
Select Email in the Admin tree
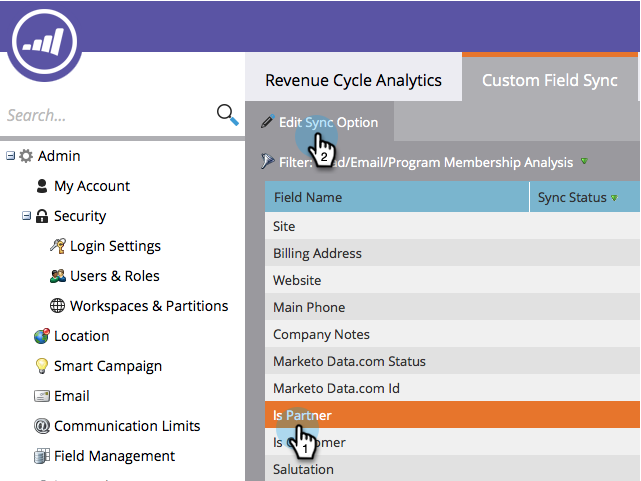[72, 396]
